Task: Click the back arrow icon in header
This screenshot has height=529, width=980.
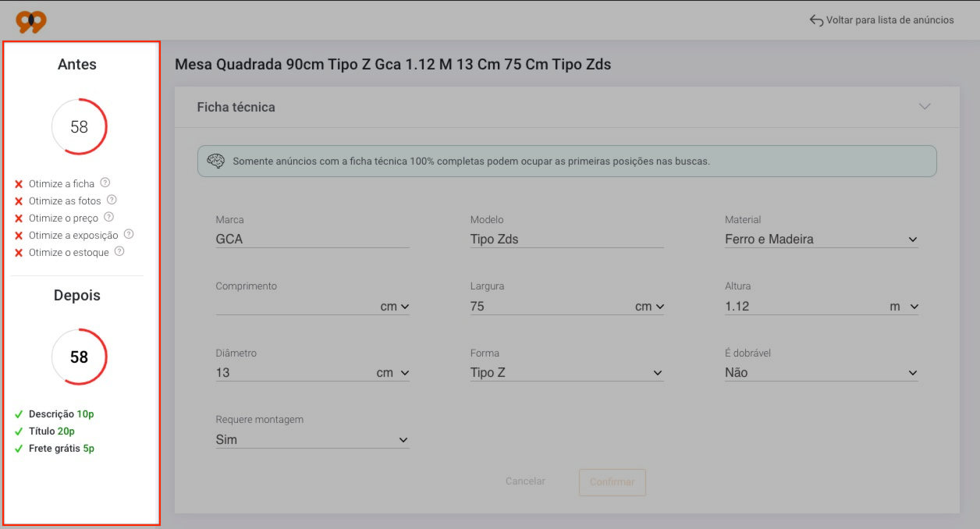Action: 816,20
